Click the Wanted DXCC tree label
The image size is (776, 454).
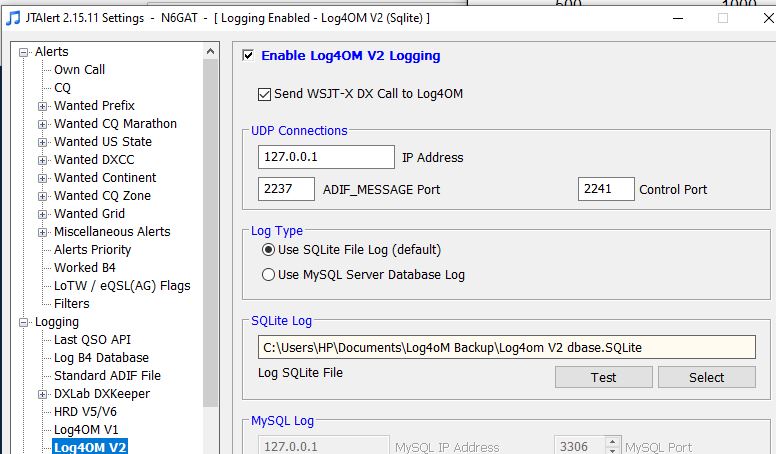[x=94, y=160]
